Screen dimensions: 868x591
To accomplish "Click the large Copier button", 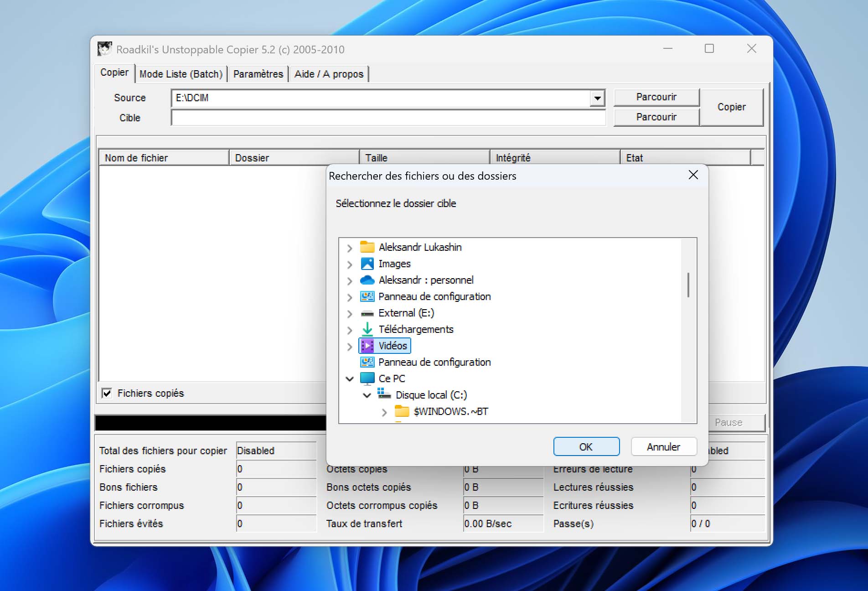I will (x=732, y=107).
